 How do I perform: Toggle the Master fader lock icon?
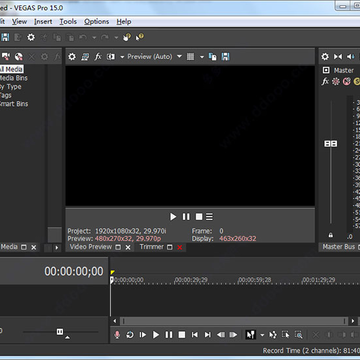(331, 235)
